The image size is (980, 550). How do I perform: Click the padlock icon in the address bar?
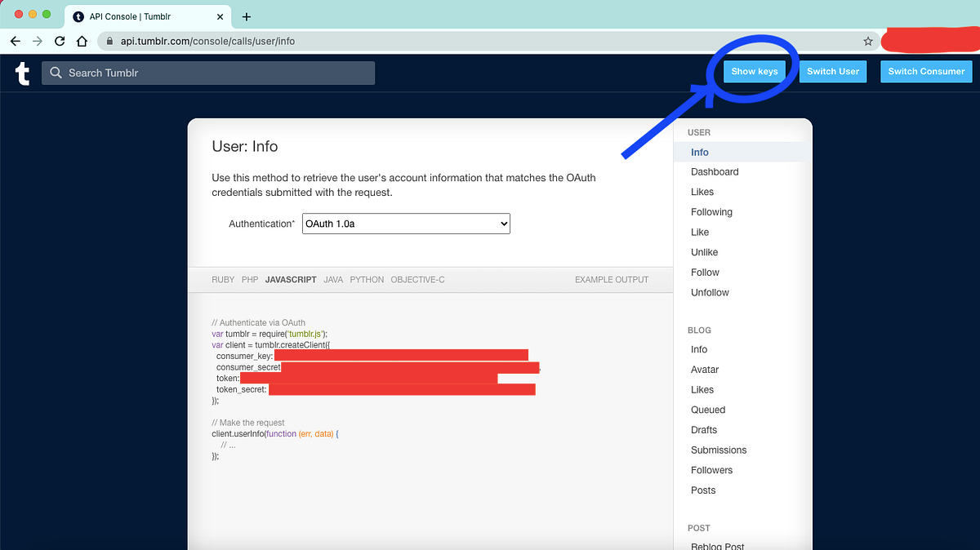pyautogui.click(x=109, y=41)
